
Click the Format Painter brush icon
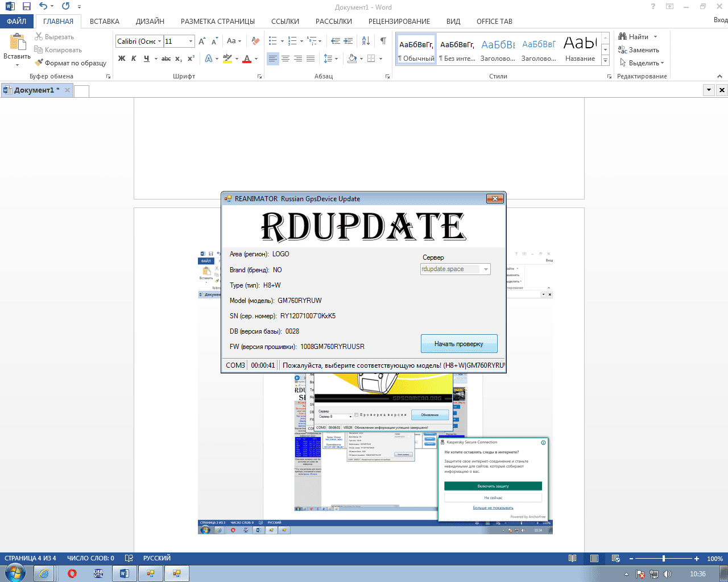tap(39, 63)
